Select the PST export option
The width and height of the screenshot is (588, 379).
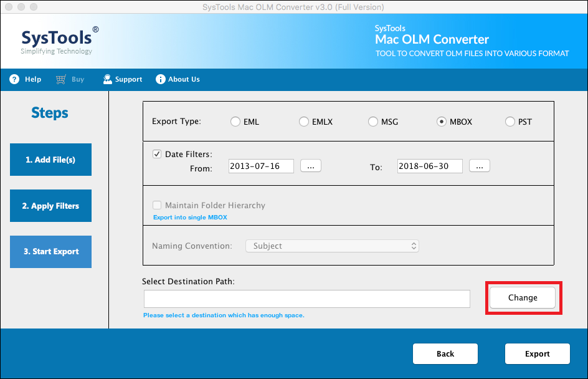point(510,122)
